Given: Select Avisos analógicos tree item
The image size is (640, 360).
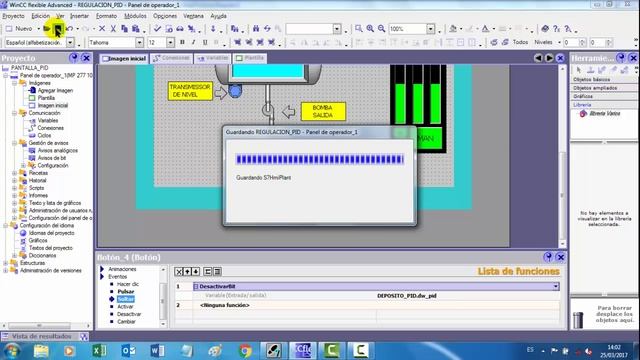Looking at the screenshot, I should [x=58, y=151].
